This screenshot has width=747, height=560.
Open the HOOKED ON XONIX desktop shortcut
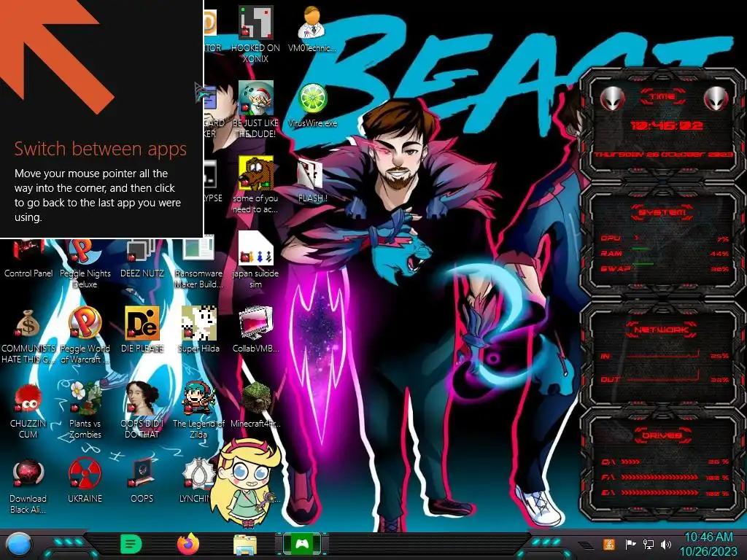[x=256, y=23]
